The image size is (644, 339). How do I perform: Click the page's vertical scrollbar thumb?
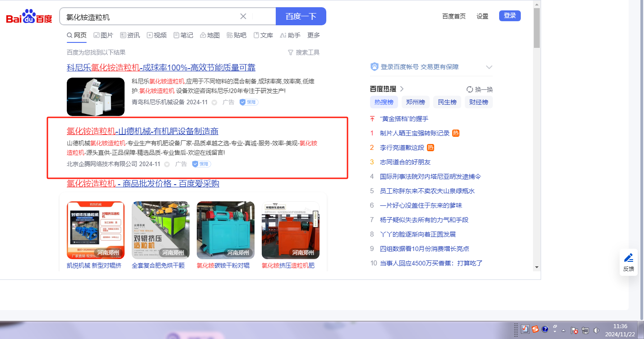point(537,28)
